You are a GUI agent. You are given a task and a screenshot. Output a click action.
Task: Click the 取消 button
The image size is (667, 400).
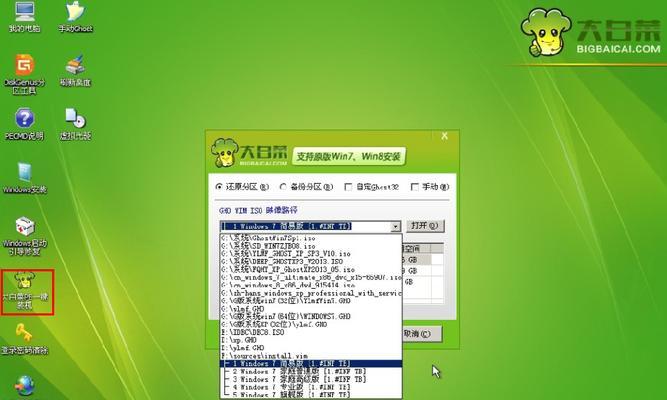pos(421,334)
